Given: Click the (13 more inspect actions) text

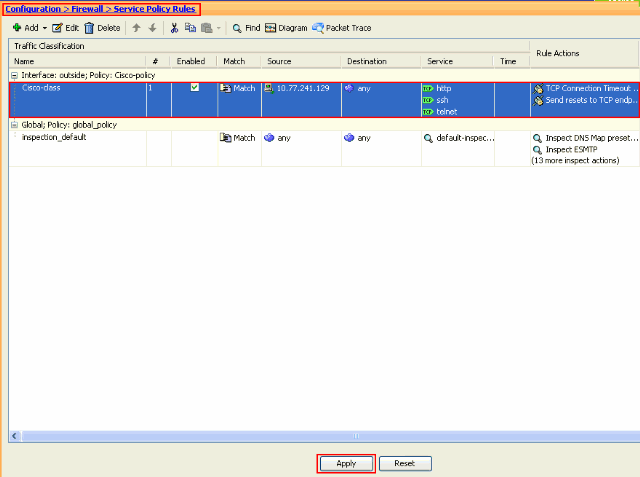Looking at the screenshot, I should (575, 160).
